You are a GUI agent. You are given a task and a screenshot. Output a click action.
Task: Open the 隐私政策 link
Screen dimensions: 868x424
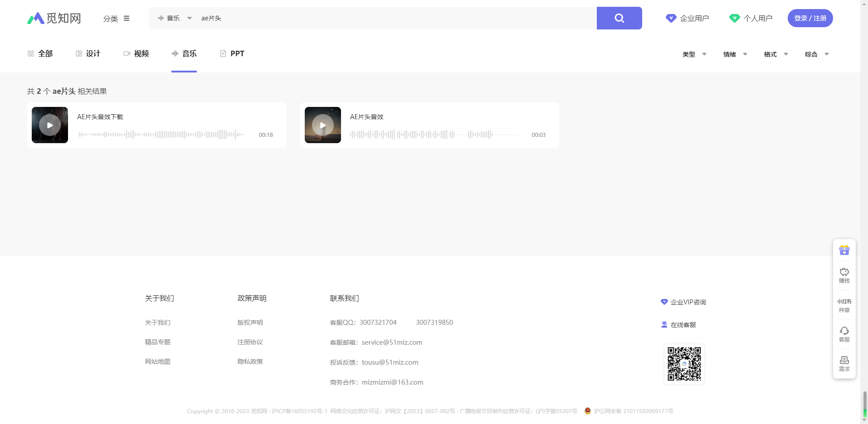point(250,361)
